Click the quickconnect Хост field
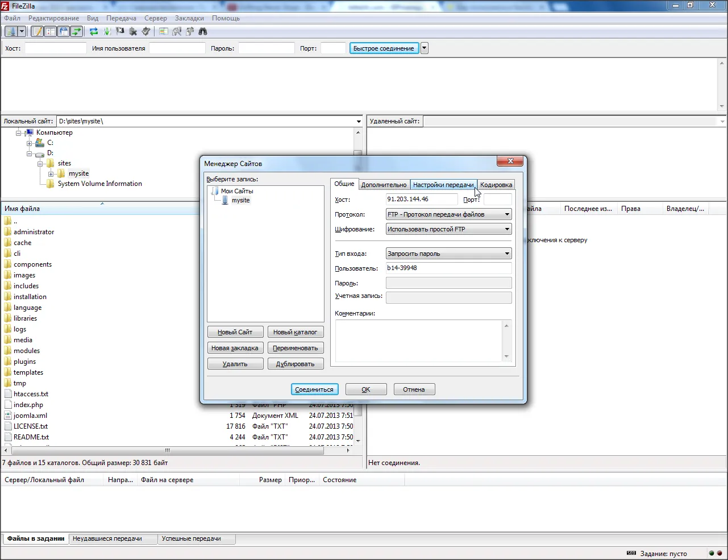 [56, 48]
